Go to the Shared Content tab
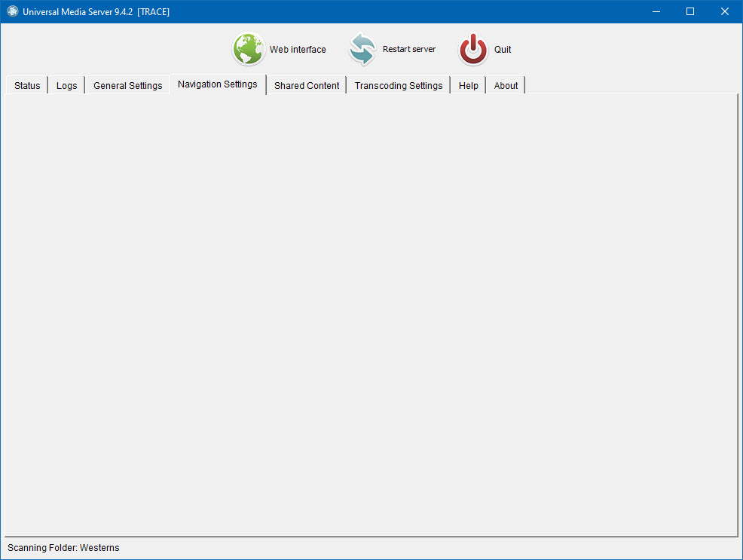The height and width of the screenshot is (560, 743). [307, 86]
